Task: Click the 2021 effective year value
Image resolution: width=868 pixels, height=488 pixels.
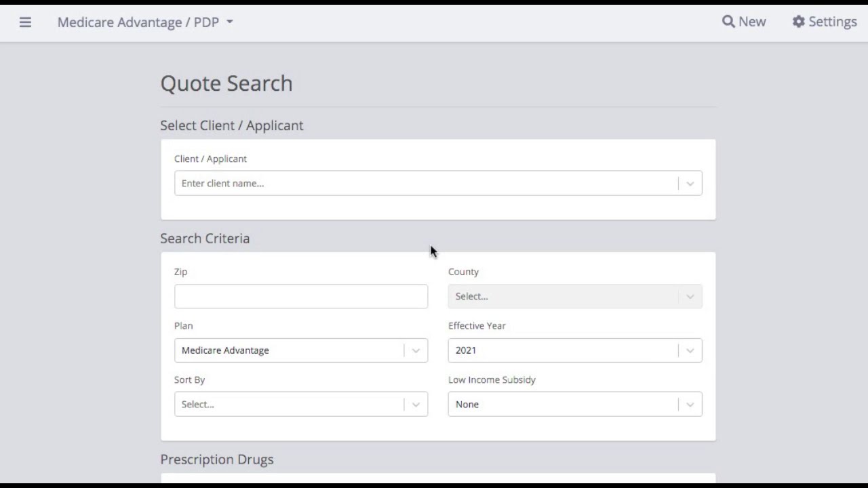Action: coord(466,350)
